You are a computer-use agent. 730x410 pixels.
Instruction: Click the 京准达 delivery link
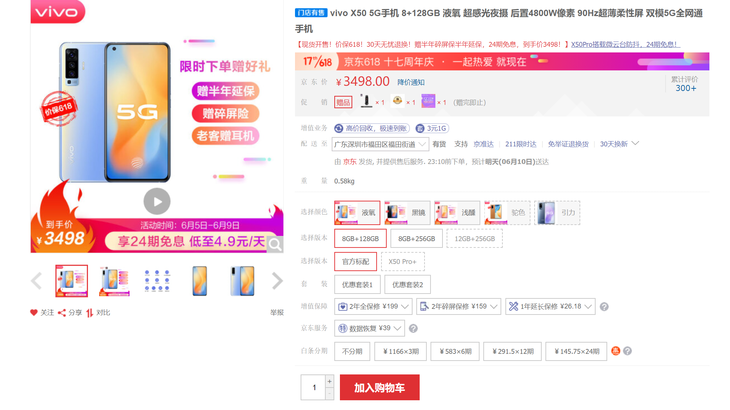tap(483, 144)
